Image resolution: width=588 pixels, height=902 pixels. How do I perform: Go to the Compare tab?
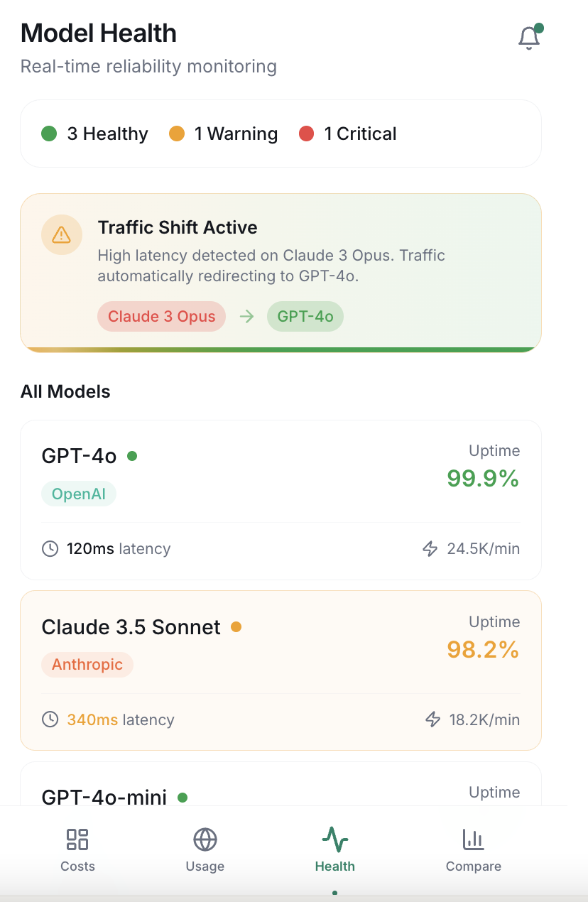click(x=473, y=849)
